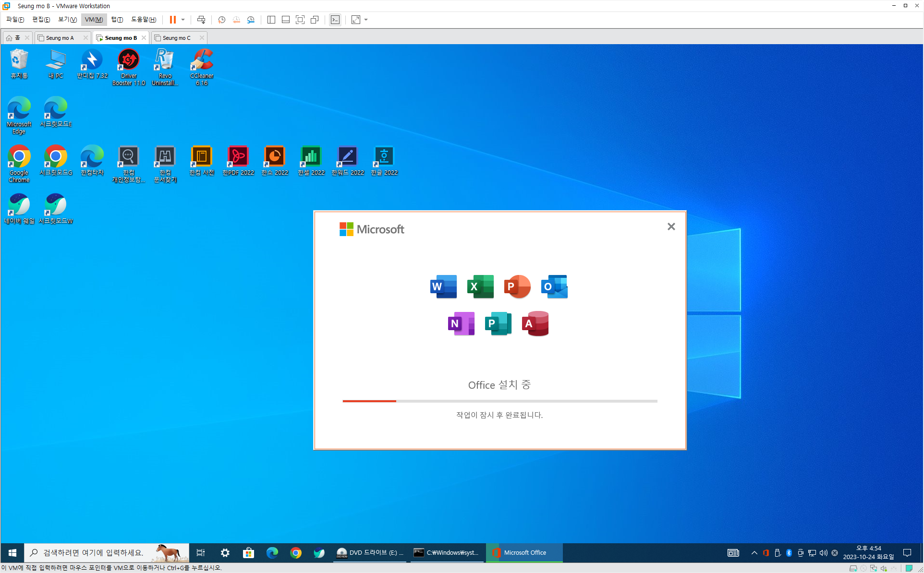Launch 한글 2022 shortcut
The width and height of the screenshot is (924, 573).
click(x=384, y=160)
